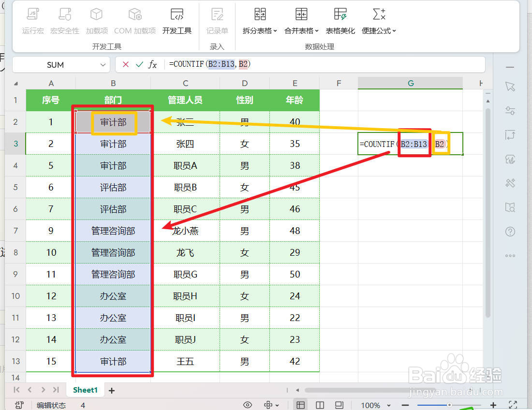Open COM 加载项 add-ins manager
This screenshot has height=410, width=532.
[135, 19]
